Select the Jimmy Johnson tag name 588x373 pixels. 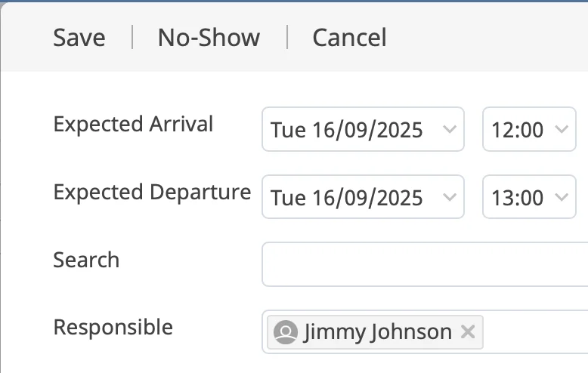tap(377, 331)
